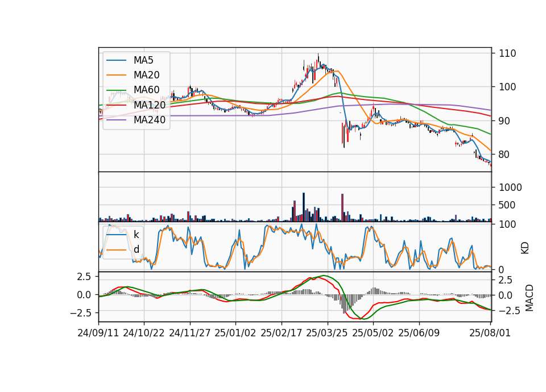Click the 24/11/27 date label
The image size is (546, 392).
190,333
